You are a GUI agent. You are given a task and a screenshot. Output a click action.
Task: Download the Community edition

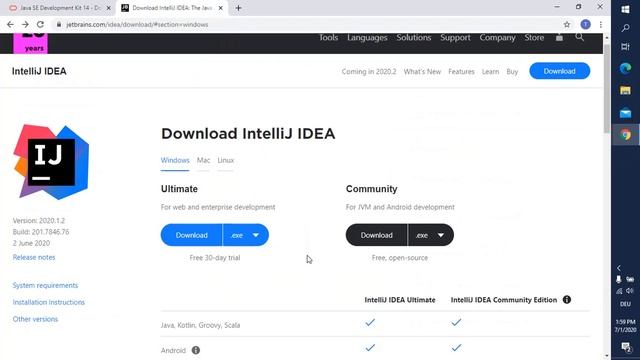[376, 235]
